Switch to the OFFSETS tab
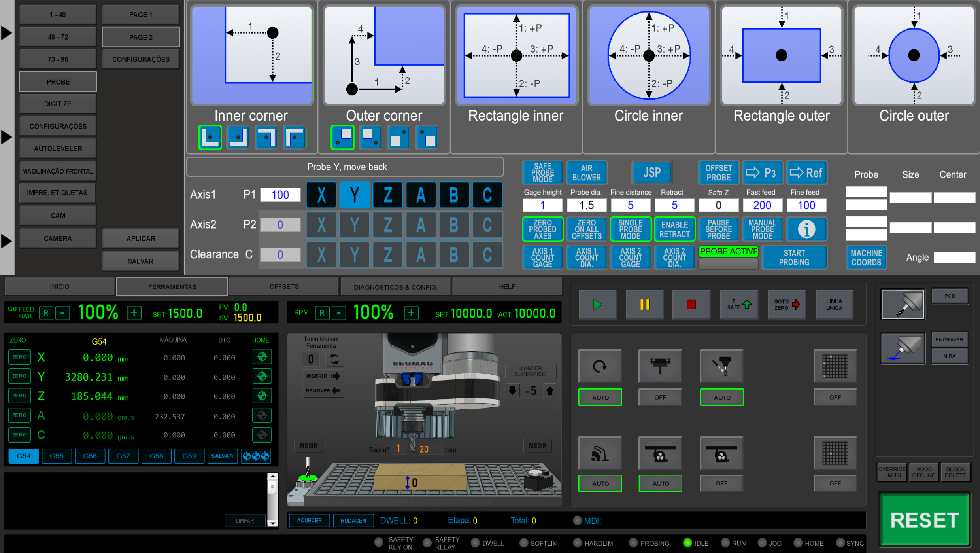Image resolution: width=980 pixels, height=553 pixels. 284,286
